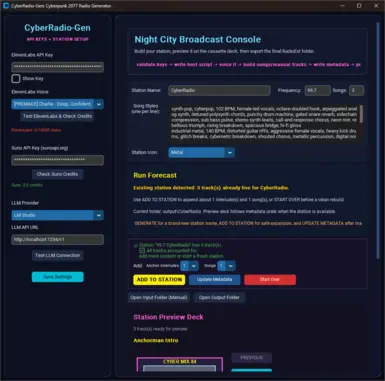Click the Test LLM Connection button

coord(57,255)
